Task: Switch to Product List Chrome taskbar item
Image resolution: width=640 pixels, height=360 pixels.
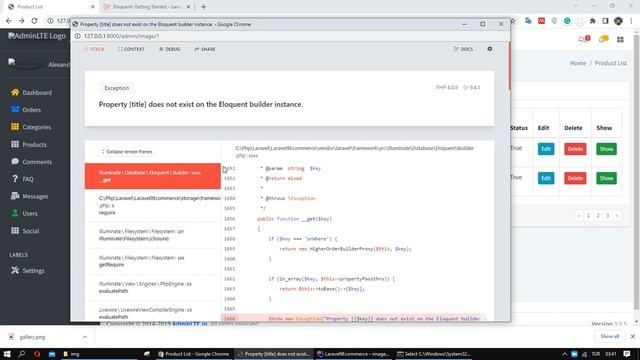Action: click(x=193, y=354)
